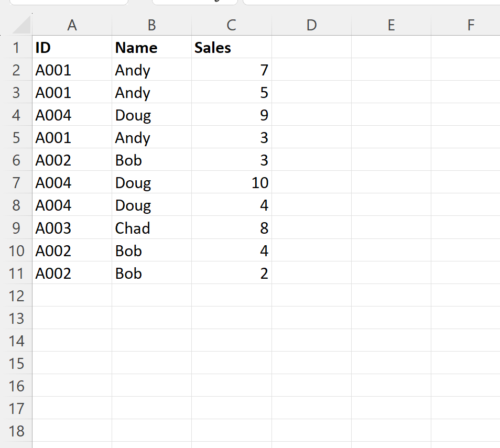Select column A header
The image size is (500, 448).
72,25
